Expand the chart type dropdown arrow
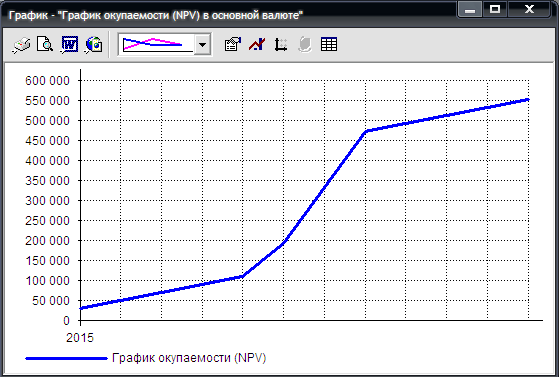Image resolution: width=560 pixels, height=377 pixels. click(x=202, y=45)
